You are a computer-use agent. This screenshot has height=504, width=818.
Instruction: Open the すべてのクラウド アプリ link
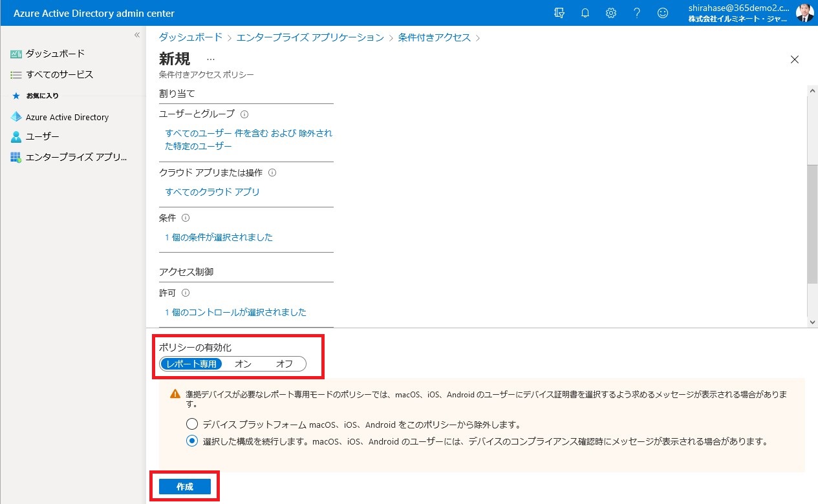point(212,192)
